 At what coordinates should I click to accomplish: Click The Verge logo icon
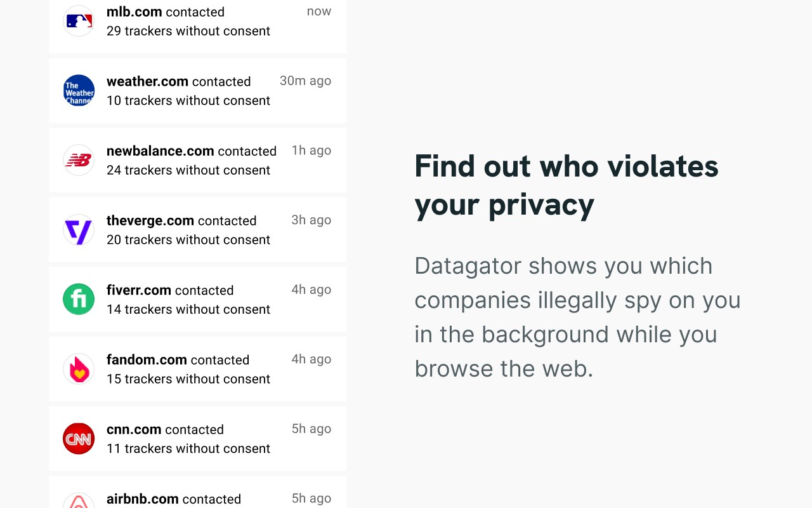tap(79, 230)
